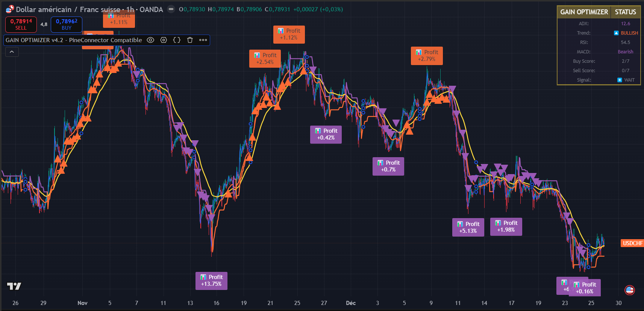The image size is (644, 311).
Task: Select Profit +13.75% label
Action: [211, 281]
